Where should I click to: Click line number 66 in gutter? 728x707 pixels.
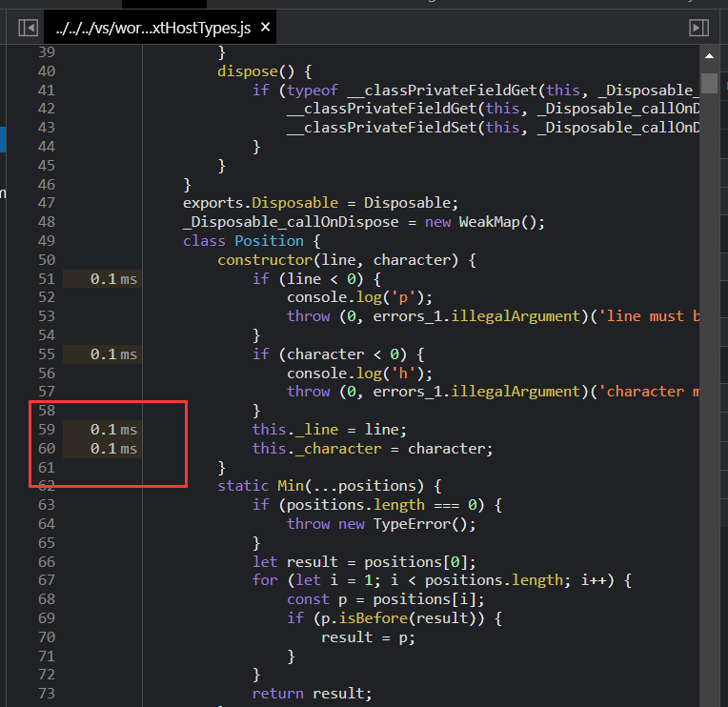click(x=47, y=562)
